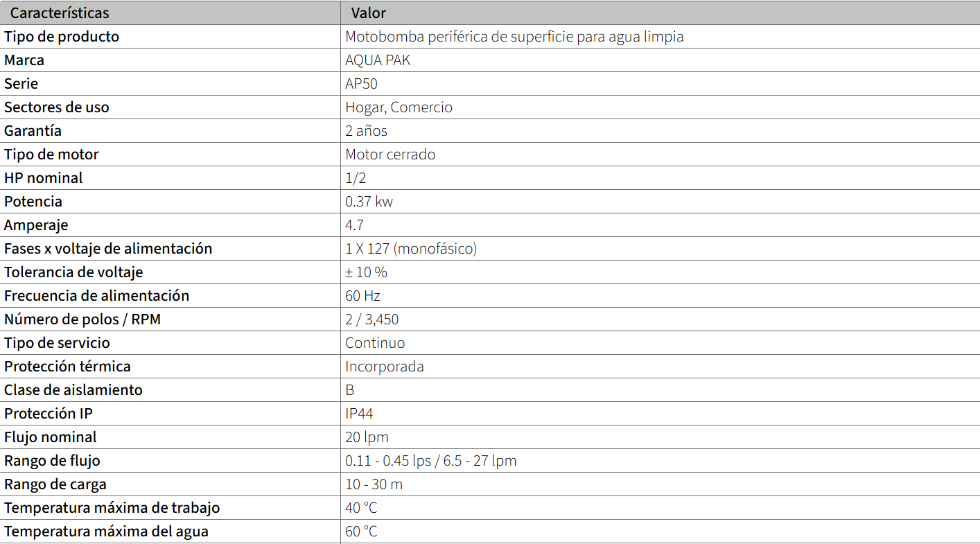The image size is (980, 544).
Task: Click the Temperatura máxima del agua label
Action: point(106,532)
